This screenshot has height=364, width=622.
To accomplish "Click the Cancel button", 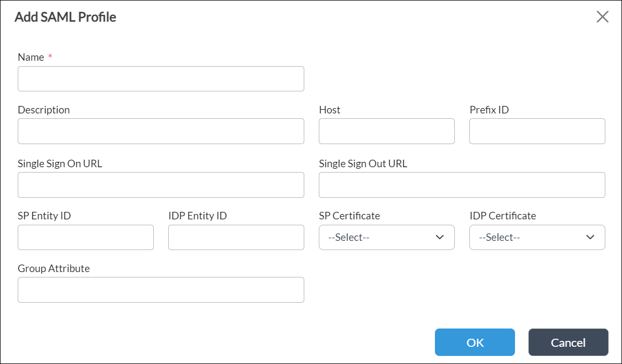I will 568,342.
